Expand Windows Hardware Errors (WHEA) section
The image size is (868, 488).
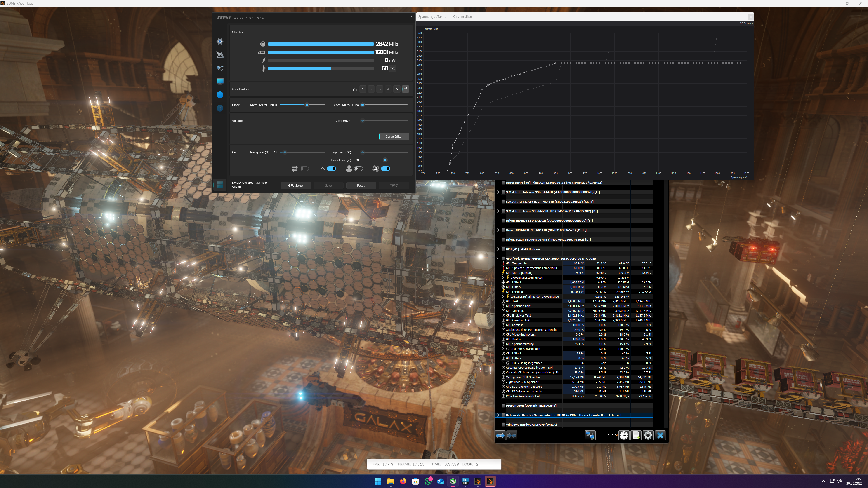click(498, 425)
